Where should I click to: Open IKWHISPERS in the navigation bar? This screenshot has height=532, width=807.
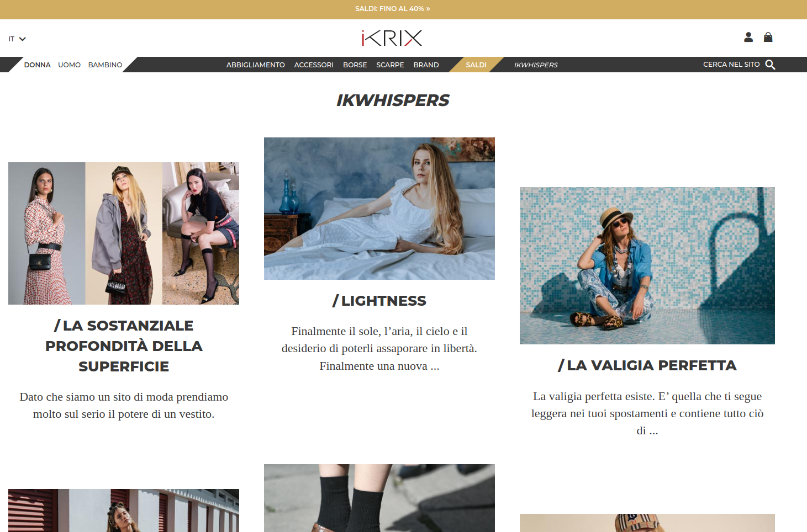pos(536,65)
